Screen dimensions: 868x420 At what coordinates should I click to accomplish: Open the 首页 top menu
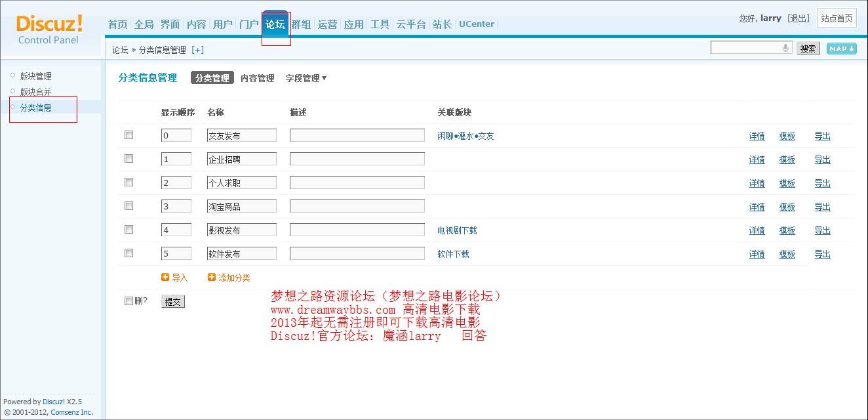point(118,24)
